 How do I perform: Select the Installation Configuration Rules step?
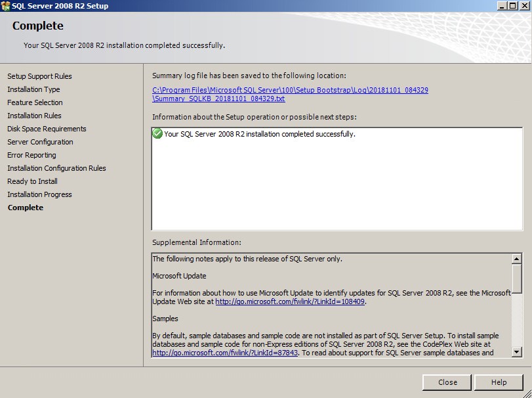56,168
